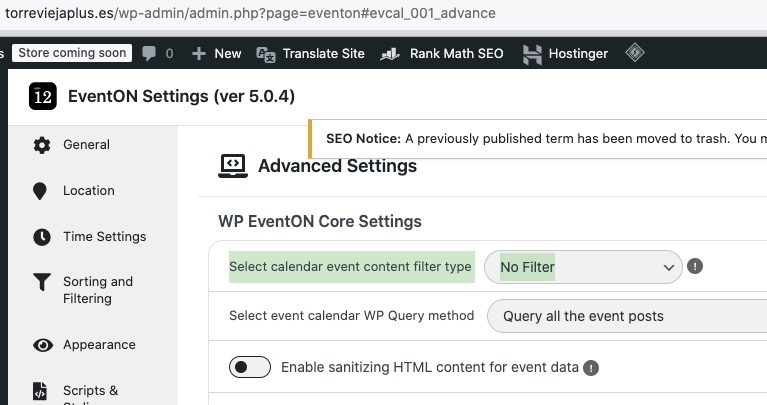Open the Hostinger admin bar menu

[565, 53]
